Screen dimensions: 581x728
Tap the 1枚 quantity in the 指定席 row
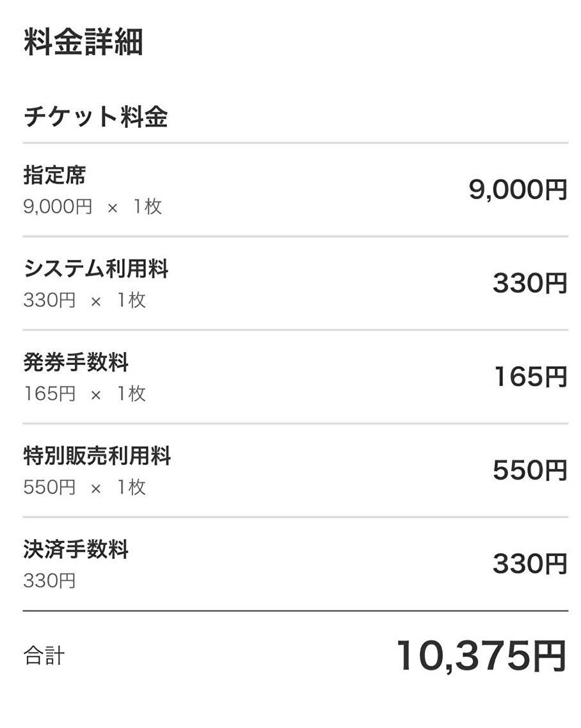pos(147,207)
